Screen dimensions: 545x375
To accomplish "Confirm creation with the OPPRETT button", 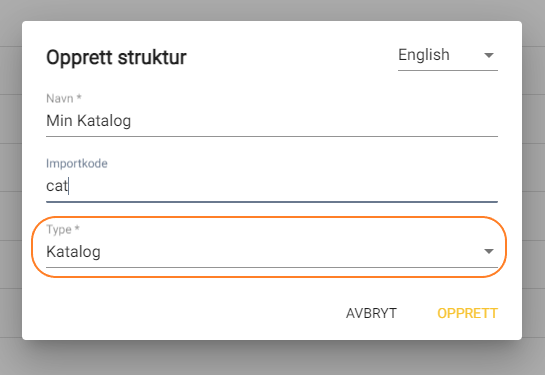I will tap(467, 313).
